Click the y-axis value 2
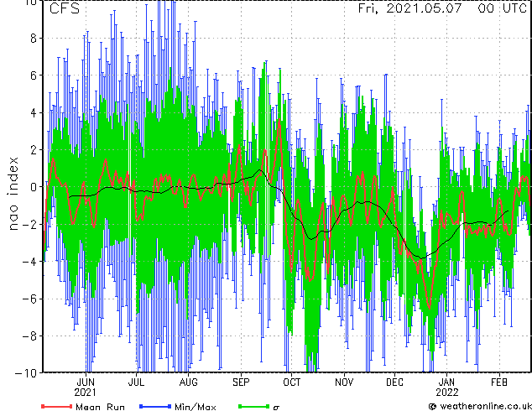The width and height of the screenshot is (532, 411). coord(34,150)
